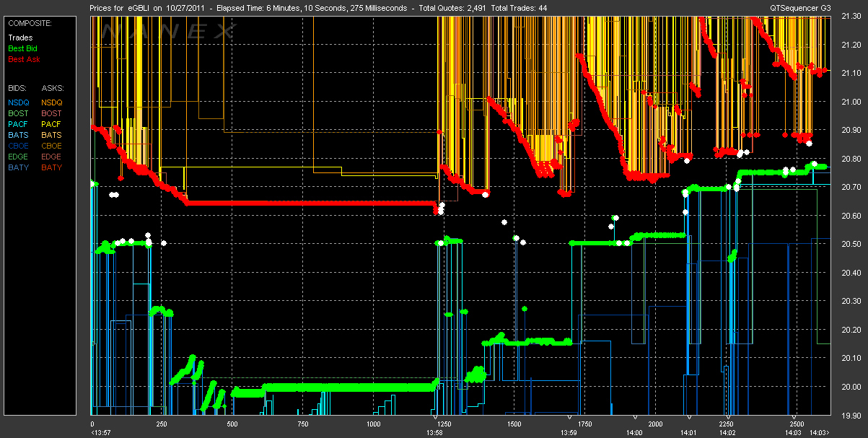This screenshot has height=438, width=868.
Task: Select BATY in the BIDS legend column
Action: pyautogui.click(x=19, y=167)
